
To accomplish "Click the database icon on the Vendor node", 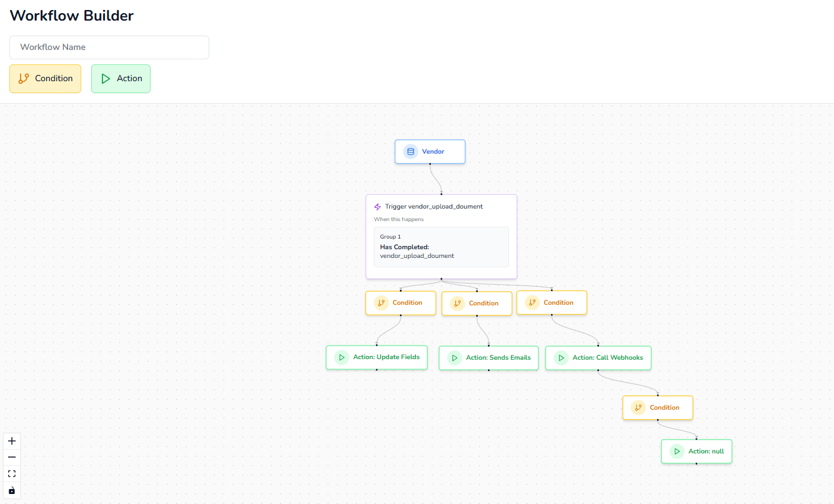I will pyautogui.click(x=410, y=151).
